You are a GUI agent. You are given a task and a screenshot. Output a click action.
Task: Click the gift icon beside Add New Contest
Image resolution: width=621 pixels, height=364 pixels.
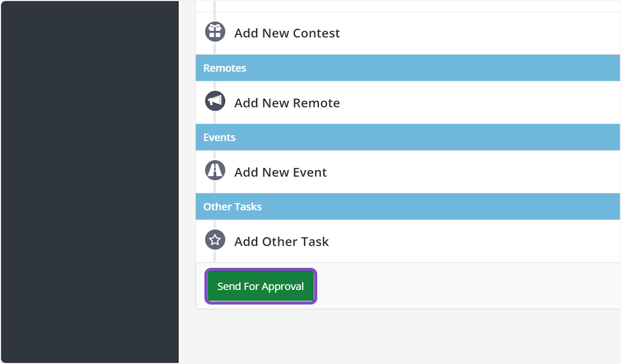pyautogui.click(x=215, y=32)
